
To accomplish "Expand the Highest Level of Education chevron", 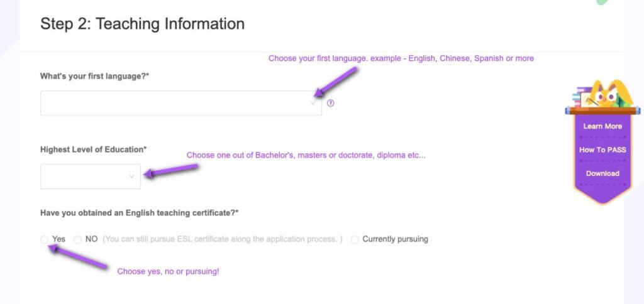I will click(x=131, y=176).
